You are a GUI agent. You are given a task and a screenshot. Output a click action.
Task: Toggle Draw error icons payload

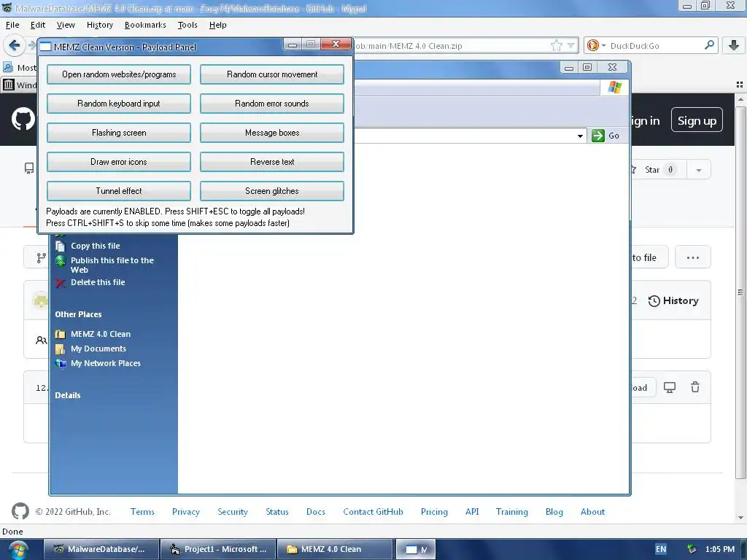[x=119, y=162]
